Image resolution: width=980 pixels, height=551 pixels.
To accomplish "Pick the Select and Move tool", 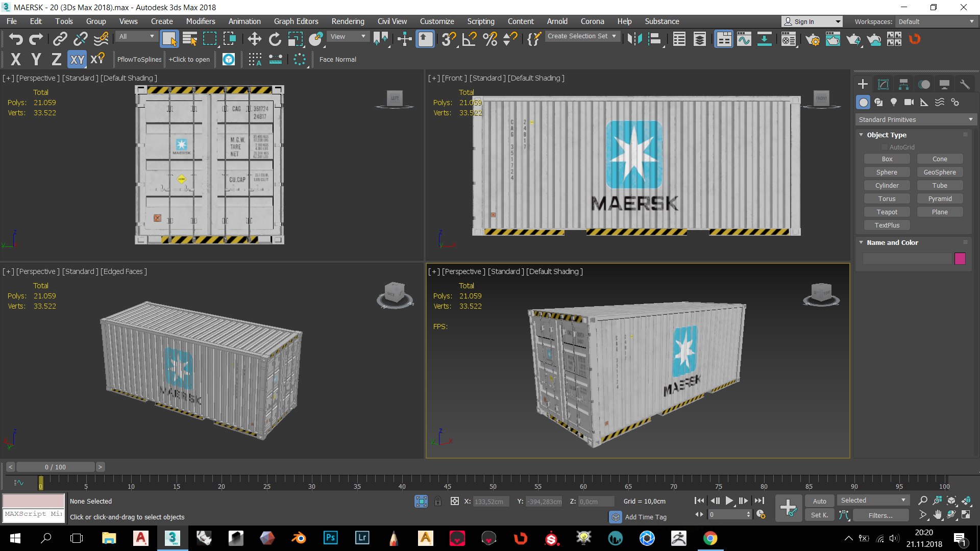I will (x=254, y=39).
